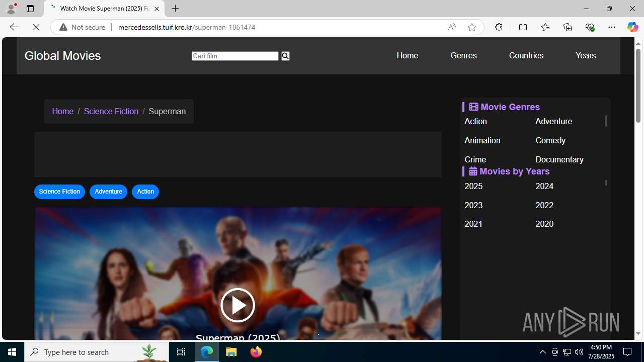The height and width of the screenshot is (362, 644).
Task: Click the Movie Genres list scrollbar
Action: pos(606,121)
